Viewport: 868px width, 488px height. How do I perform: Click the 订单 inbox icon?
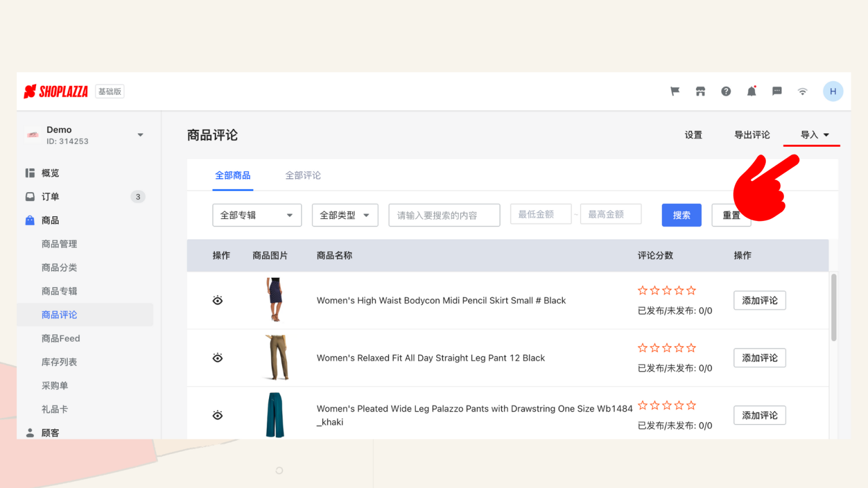click(30, 197)
